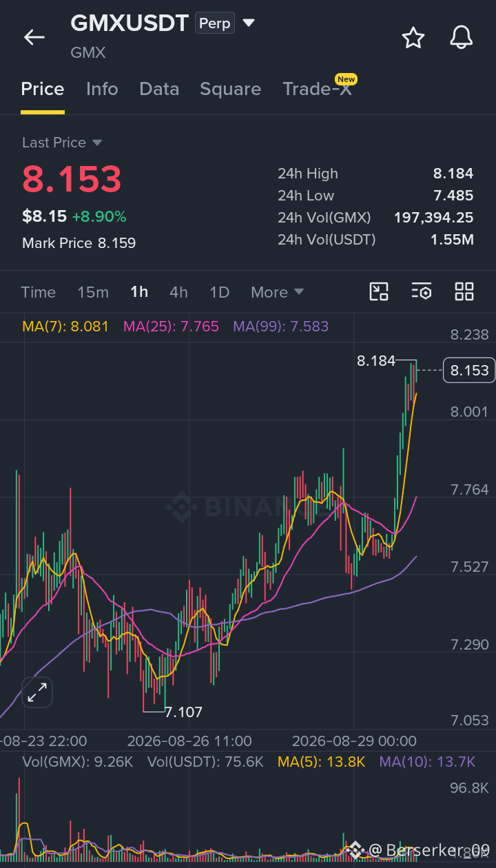Tap the volume MA(10): 13.7K label
The height and width of the screenshot is (868, 496).
tap(427, 761)
